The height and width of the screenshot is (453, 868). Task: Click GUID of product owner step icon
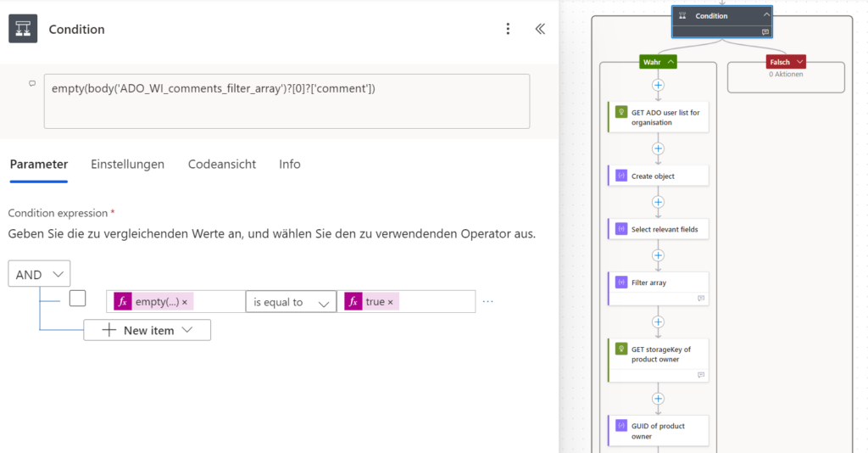click(x=621, y=425)
